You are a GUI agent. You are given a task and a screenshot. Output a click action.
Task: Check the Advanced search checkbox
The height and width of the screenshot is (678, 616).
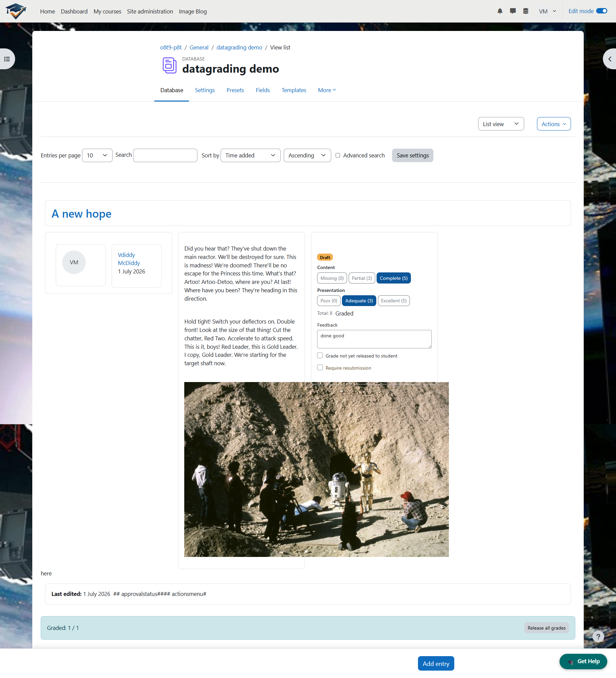338,155
